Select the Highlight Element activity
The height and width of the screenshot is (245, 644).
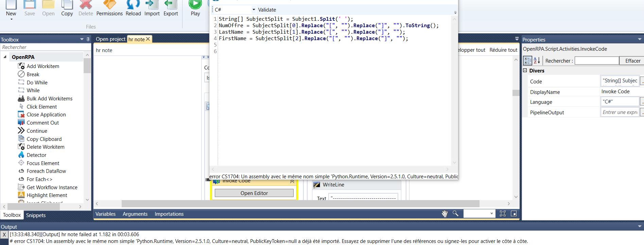coord(47,195)
